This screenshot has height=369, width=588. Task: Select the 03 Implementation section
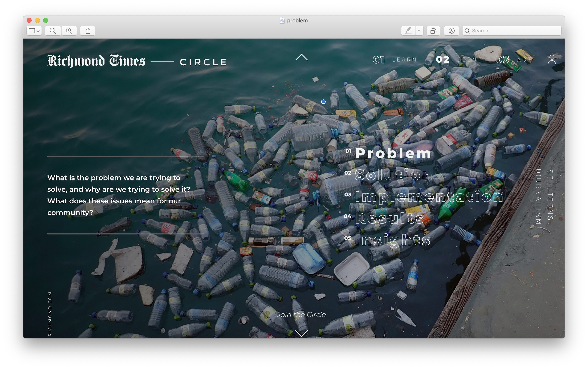(x=423, y=197)
